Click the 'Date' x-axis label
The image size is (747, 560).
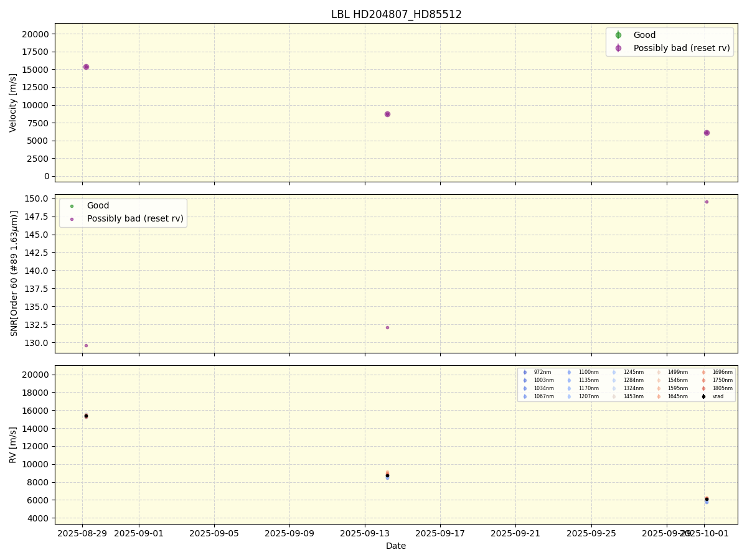click(x=396, y=546)
